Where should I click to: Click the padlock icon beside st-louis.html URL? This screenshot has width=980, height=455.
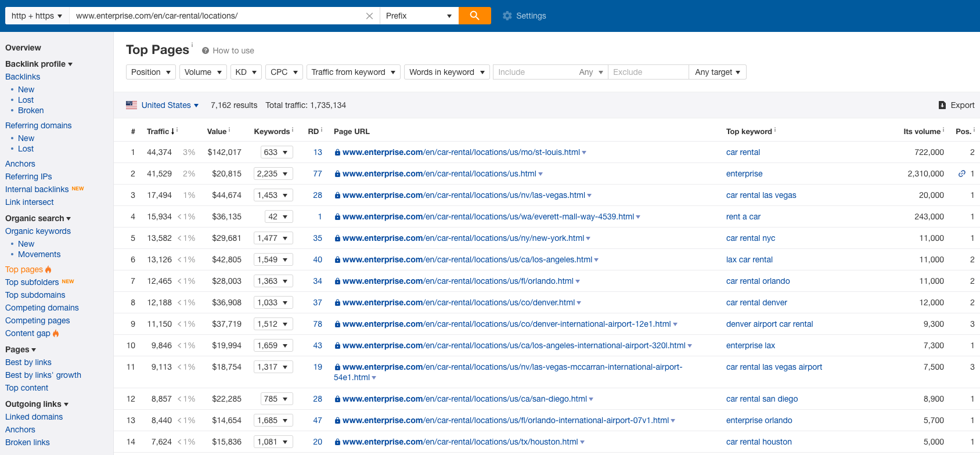337,153
